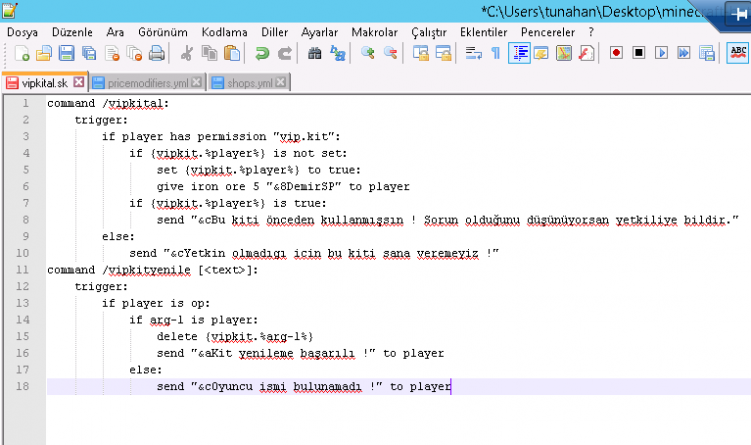Undo the last edit with green arrow
751x445 pixels.
coord(262,53)
